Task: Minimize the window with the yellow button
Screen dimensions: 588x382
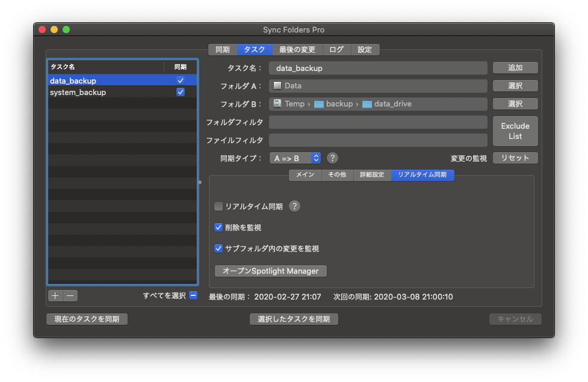Action: point(54,29)
